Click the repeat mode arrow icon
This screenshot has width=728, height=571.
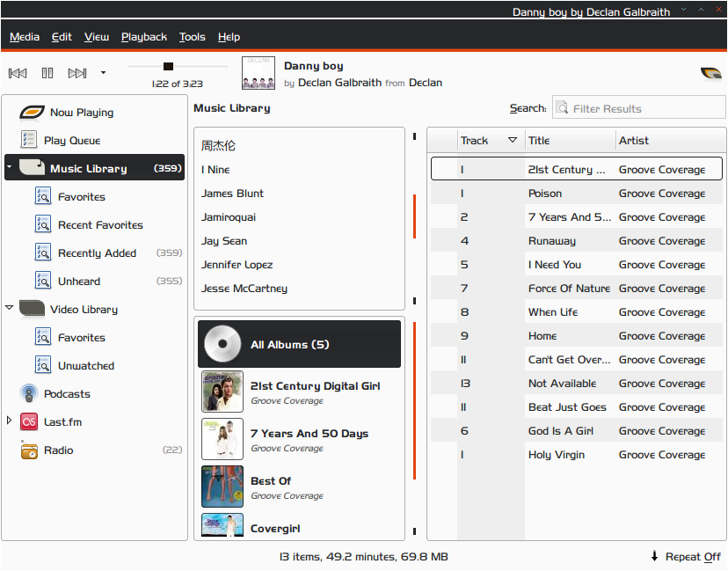(654, 556)
